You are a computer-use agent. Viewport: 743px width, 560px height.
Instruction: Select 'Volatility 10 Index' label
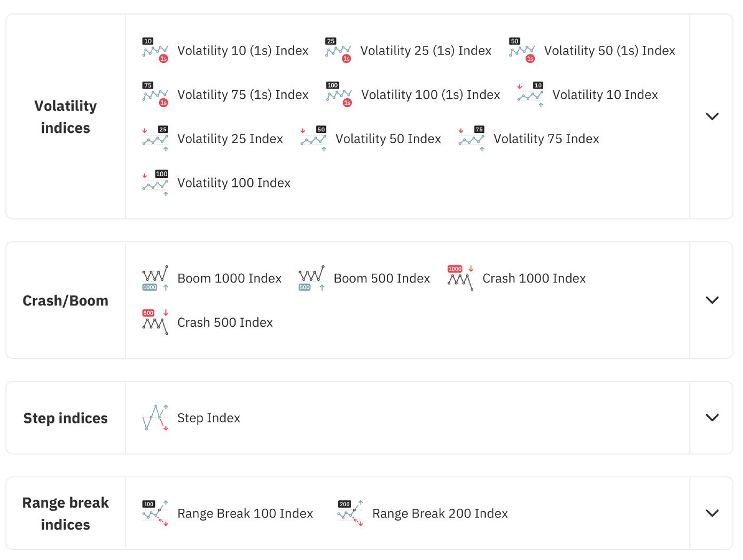point(605,95)
